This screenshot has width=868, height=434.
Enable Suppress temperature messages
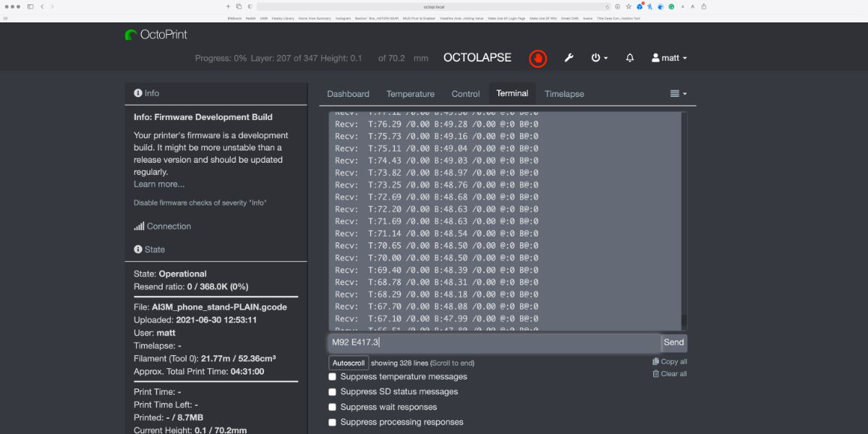point(333,376)
